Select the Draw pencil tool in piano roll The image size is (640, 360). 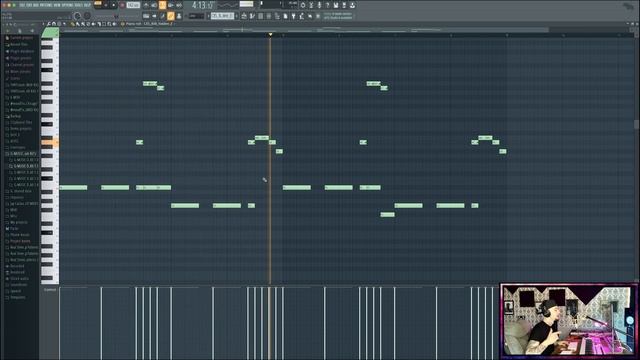coord(73,24)
